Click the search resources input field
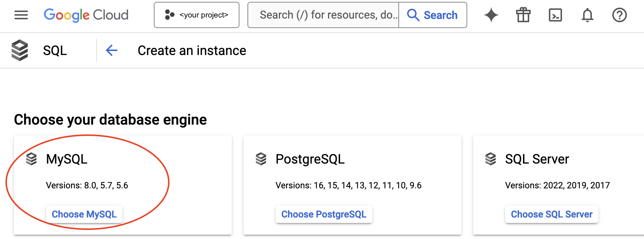Image resolution: width=644 pixels, height=239 pixels. click(323, 15)
